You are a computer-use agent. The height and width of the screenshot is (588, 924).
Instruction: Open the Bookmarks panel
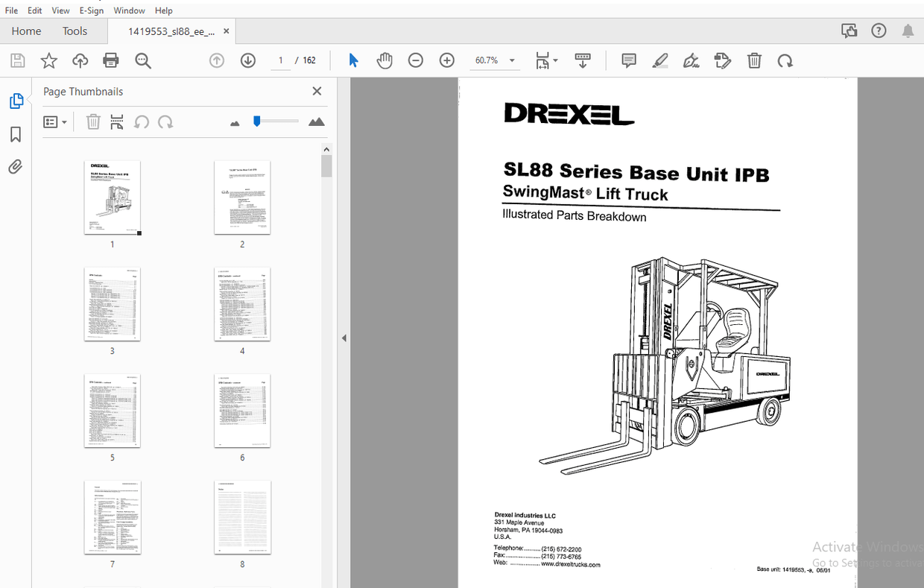(x=16, y=133)
